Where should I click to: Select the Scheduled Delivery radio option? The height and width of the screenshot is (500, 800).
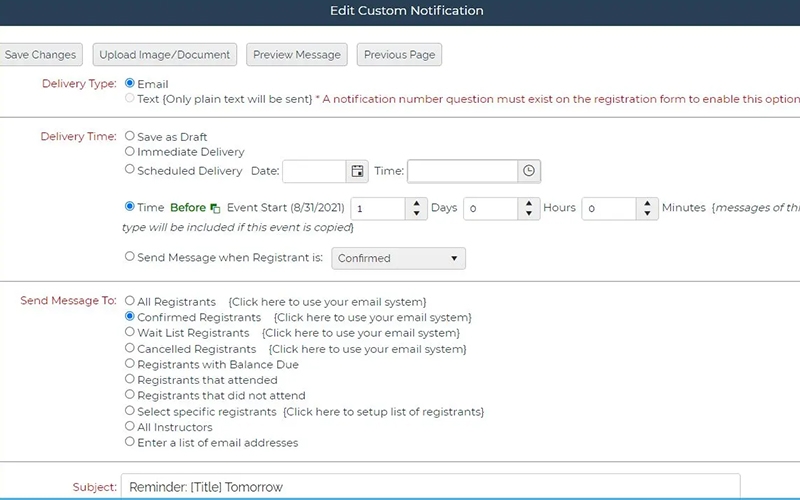tap(130, 170)
